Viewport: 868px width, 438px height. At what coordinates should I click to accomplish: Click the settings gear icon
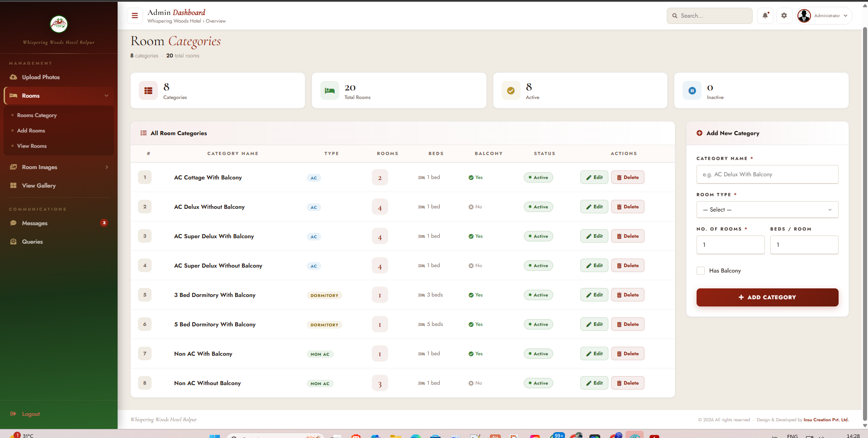[784, 16]
